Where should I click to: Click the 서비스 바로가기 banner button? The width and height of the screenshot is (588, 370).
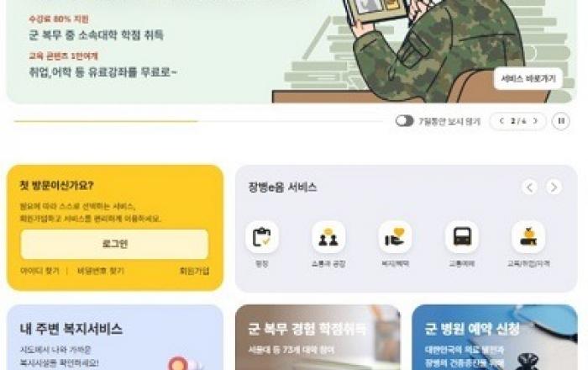click(528, 78)
